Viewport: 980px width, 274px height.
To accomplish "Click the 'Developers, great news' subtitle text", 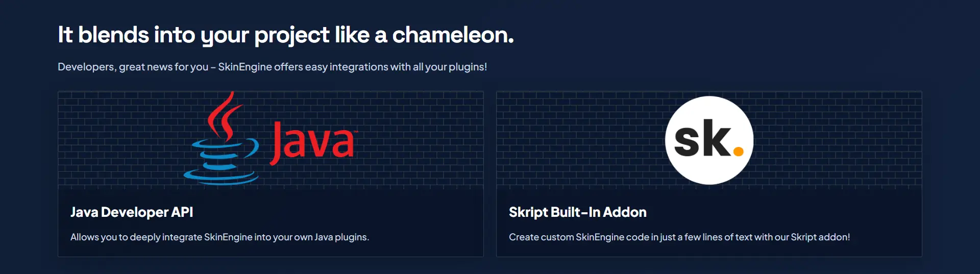I will coord(272,67).
